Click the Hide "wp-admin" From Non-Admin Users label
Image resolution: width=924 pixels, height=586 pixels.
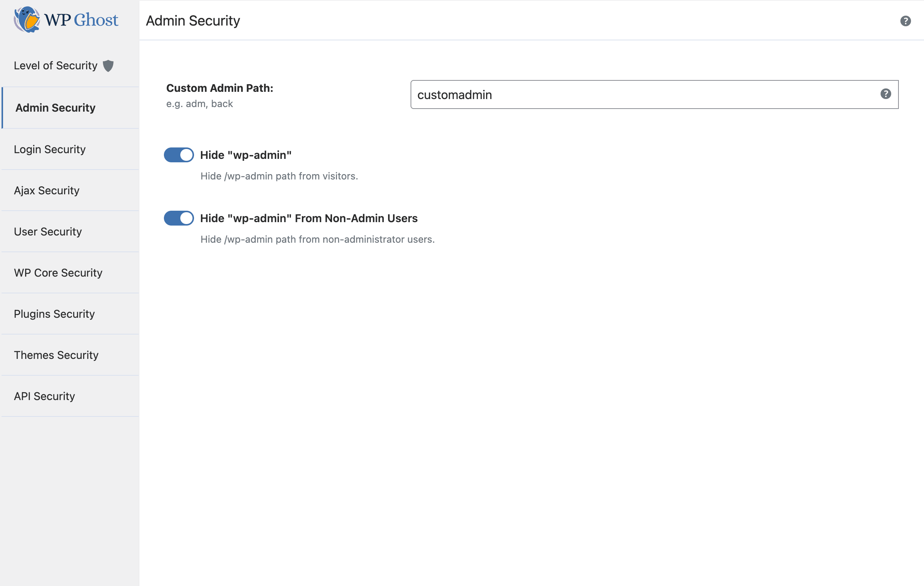[309, 218]
